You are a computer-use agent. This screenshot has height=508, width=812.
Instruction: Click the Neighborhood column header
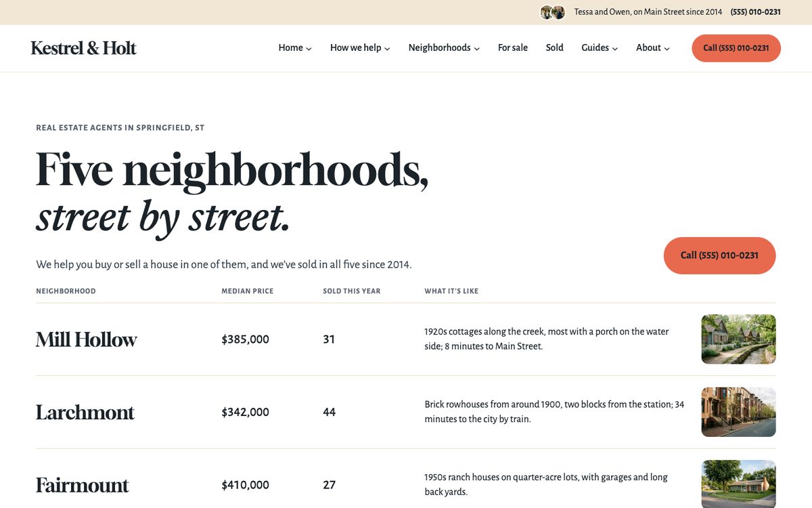coord(66,291)
